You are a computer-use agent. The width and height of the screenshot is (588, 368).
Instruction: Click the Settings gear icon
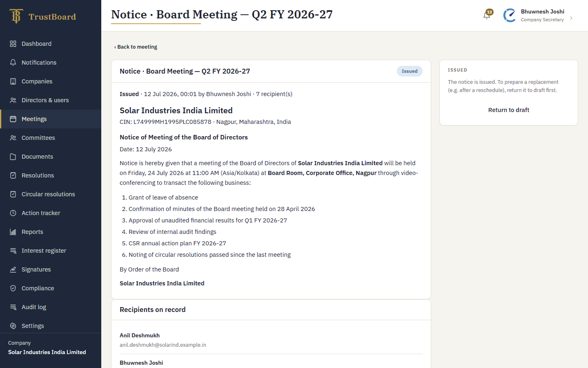point(13,326)
